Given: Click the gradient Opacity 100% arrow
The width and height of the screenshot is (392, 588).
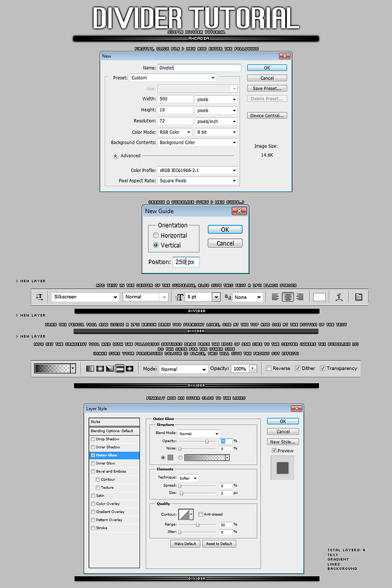Looking at the screenshot, I should click(253, 369).
